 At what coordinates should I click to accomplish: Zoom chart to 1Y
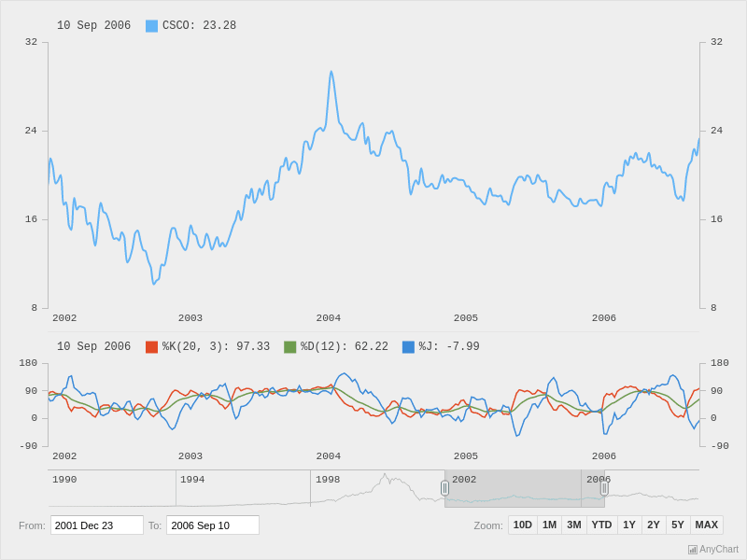629,525
